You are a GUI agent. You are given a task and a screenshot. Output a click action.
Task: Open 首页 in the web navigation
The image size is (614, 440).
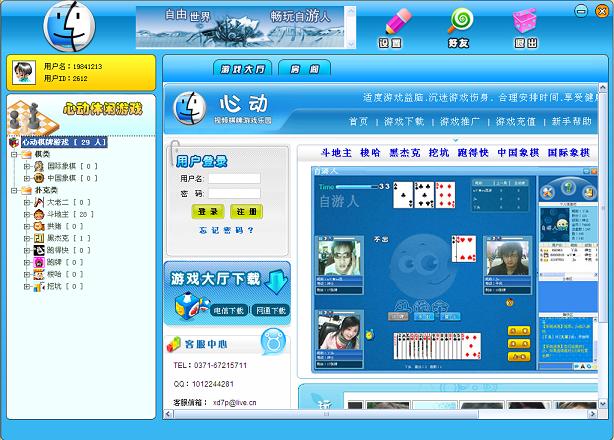tap(359, 121)
